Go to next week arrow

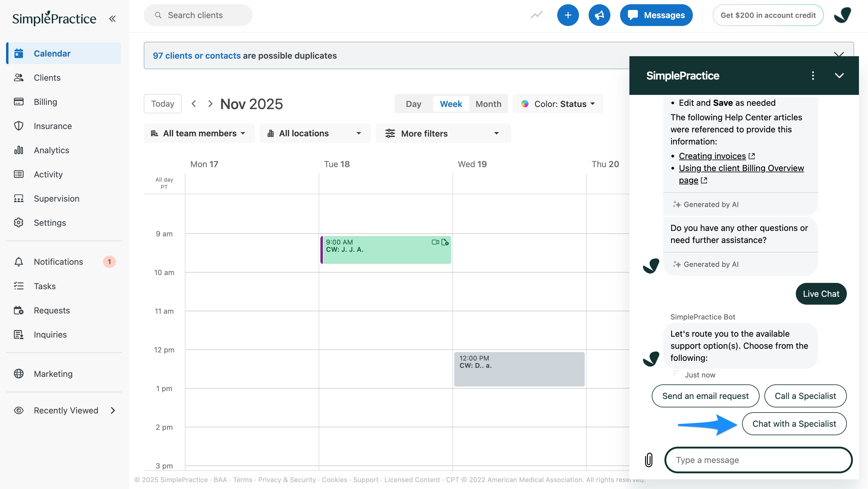tap(210, 104)
